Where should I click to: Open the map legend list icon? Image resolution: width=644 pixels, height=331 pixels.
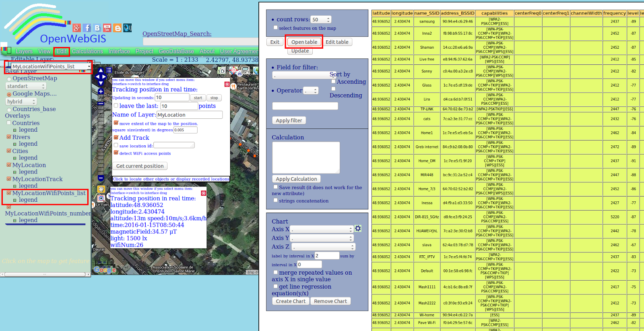tap(109, 70)
